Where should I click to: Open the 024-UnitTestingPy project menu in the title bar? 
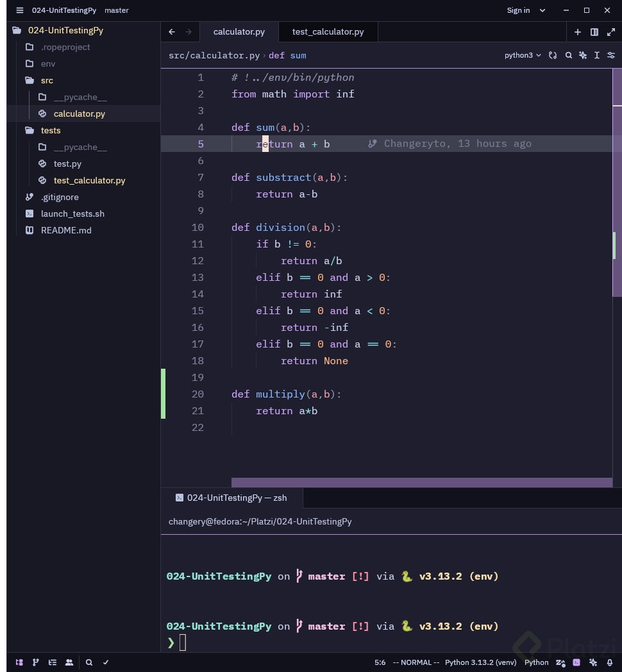coord(64,10)
